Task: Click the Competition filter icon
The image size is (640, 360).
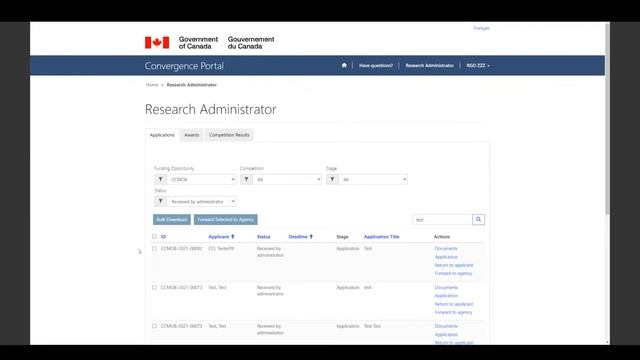Action: (x=246, y=179)
